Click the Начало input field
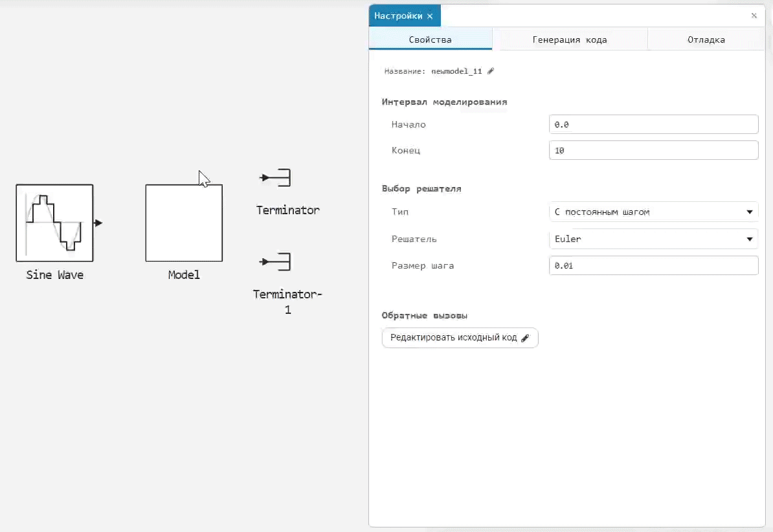The width and height of the screenshot is (773, 532). click(x=653, y=124)
